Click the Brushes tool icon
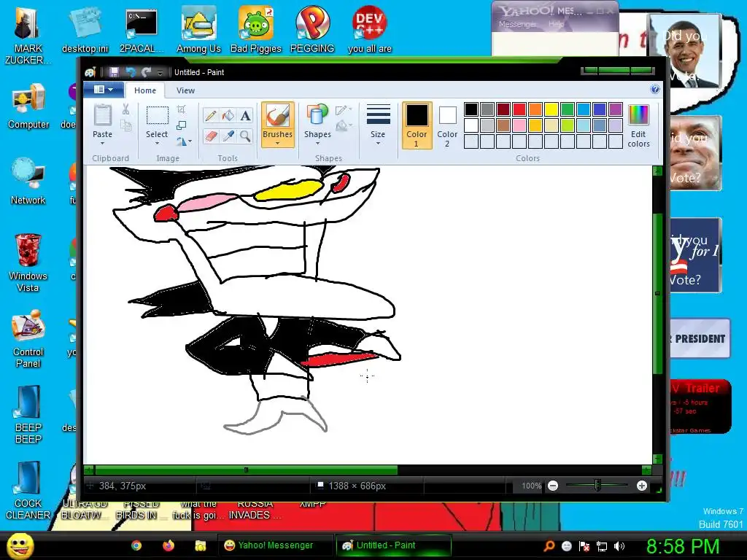Image resolution: width=747 pixels, height=560 pixels. (277, 116)
